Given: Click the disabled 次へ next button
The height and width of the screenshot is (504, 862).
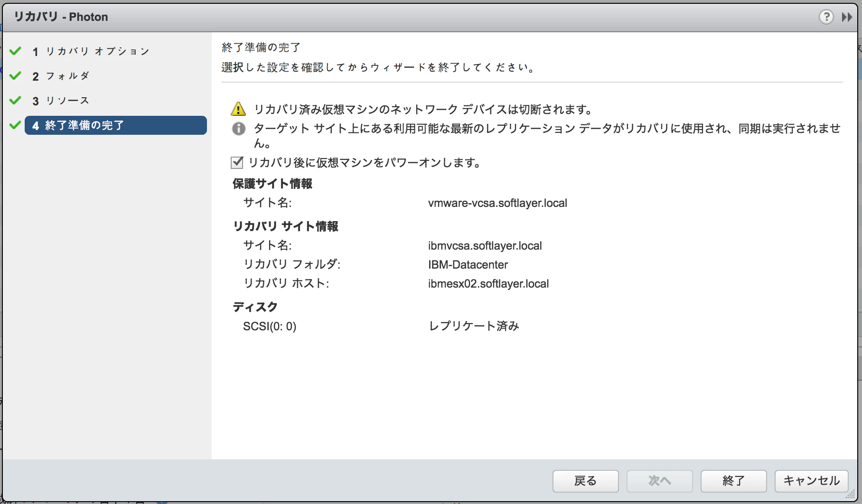Looking at the screenshot, I should (x=660, y=481).
